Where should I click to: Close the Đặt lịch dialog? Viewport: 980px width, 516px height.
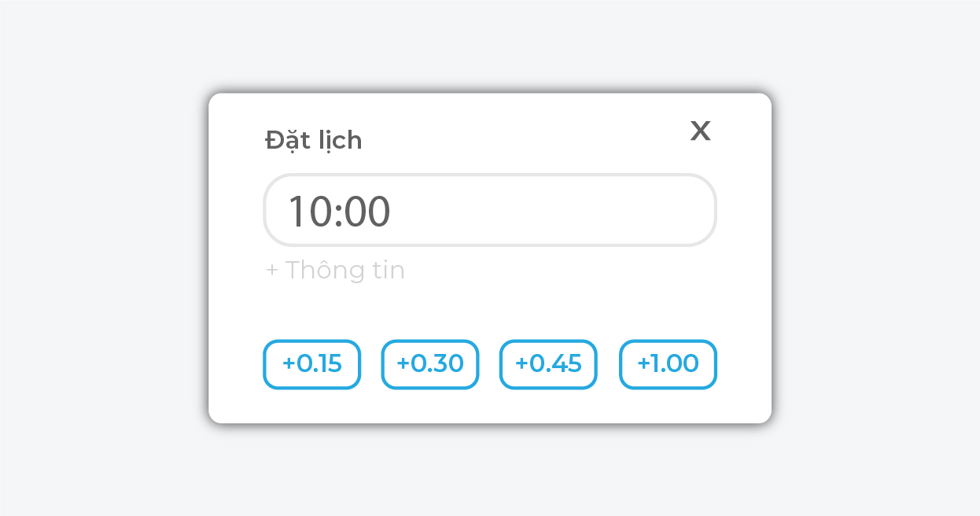700,131
